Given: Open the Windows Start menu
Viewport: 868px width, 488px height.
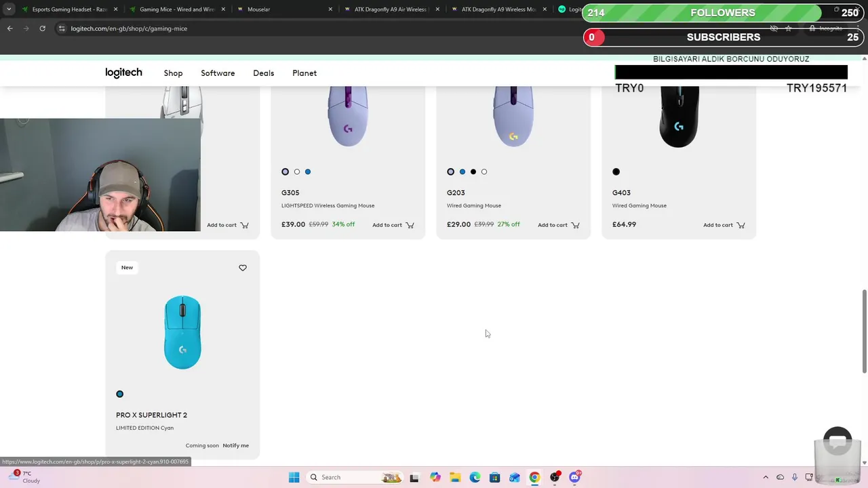Looking at the screenshot, I should [294, 477].
